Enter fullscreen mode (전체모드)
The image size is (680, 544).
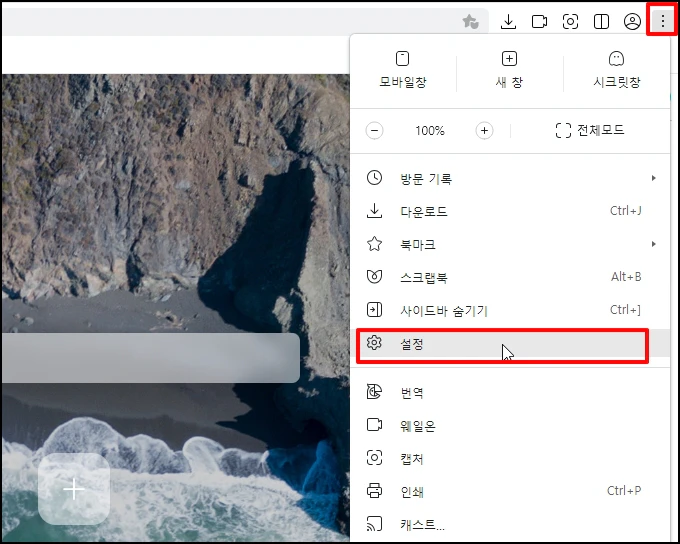[589, 130]
